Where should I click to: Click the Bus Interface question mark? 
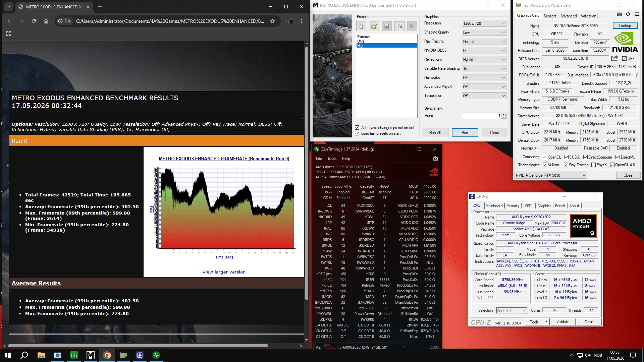[637, 75]
